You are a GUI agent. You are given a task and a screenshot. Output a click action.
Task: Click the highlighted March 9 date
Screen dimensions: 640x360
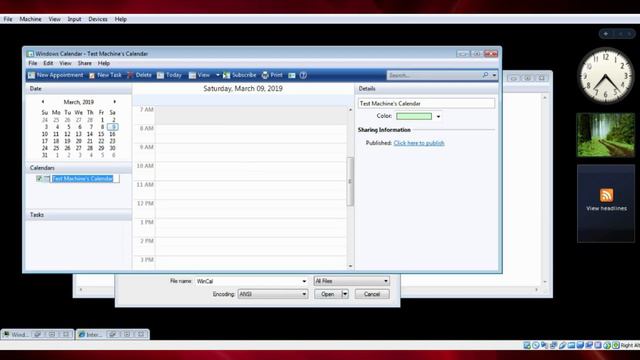[113, 127]
